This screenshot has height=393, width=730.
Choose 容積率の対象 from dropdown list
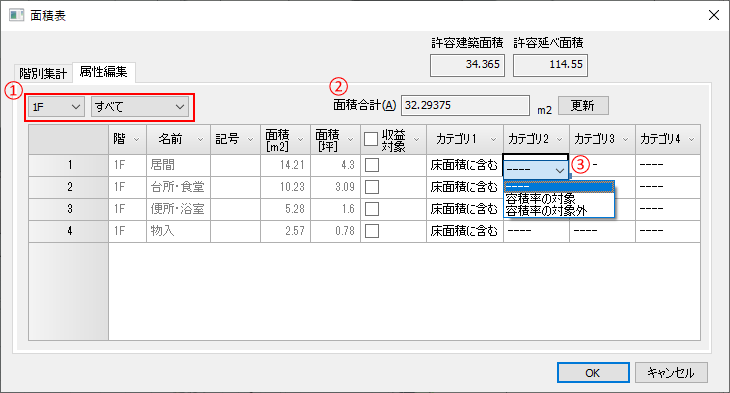(559, 199)
